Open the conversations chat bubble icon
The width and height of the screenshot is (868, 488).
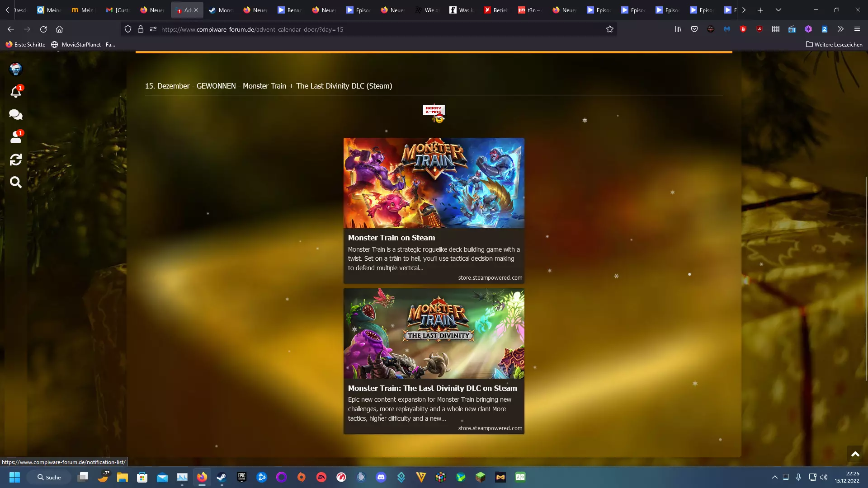point(16,114)
